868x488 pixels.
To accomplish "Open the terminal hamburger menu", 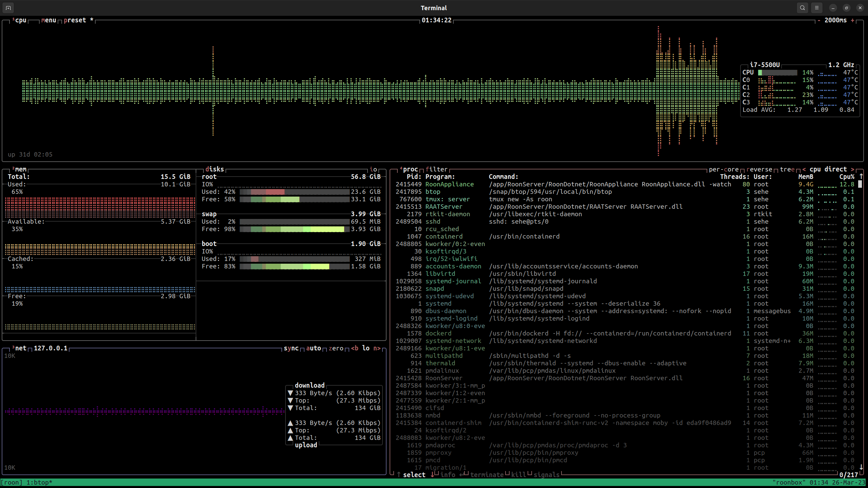I will tap(816, 8).
